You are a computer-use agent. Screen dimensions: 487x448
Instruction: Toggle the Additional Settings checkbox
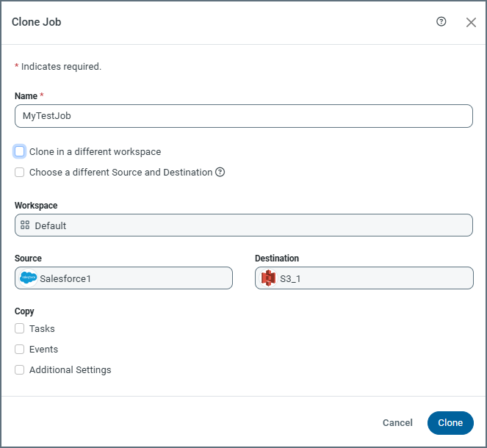tap(20, 370)
